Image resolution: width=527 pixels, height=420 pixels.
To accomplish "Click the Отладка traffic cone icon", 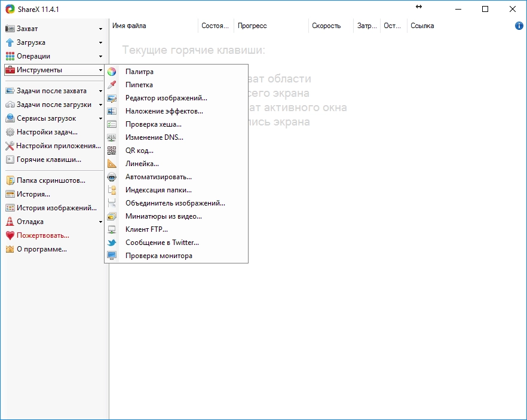I will (x=10, y=222).
